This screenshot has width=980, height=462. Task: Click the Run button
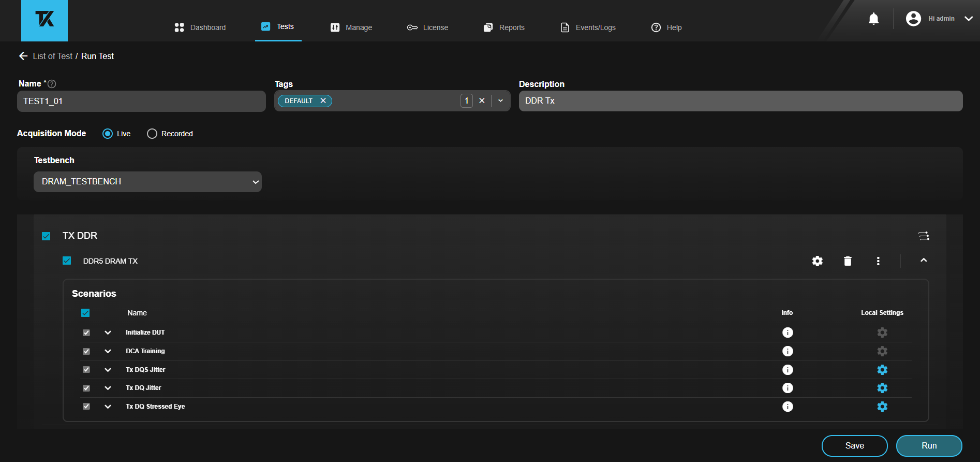929,446
